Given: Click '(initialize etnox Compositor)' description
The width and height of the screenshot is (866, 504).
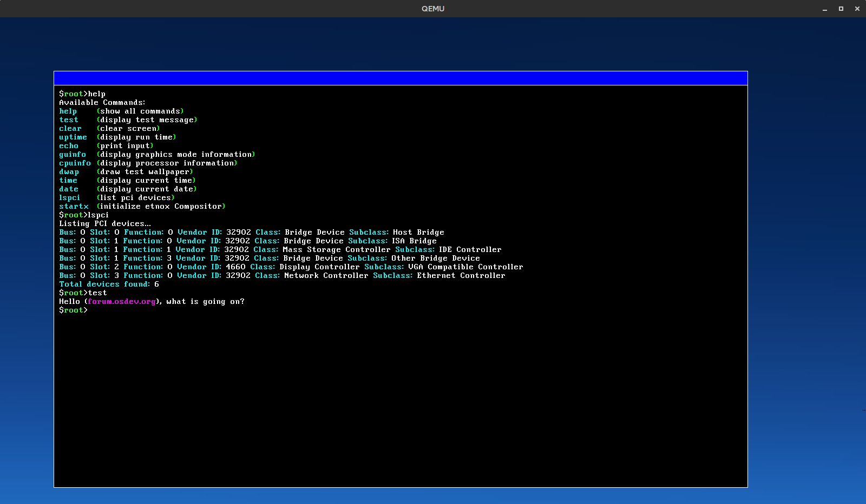Looking at the screenshot, I should 161,207.
